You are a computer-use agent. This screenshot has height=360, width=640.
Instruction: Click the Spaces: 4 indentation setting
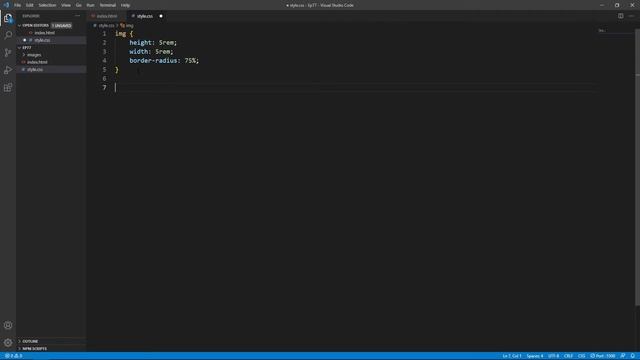pos(535,356)
